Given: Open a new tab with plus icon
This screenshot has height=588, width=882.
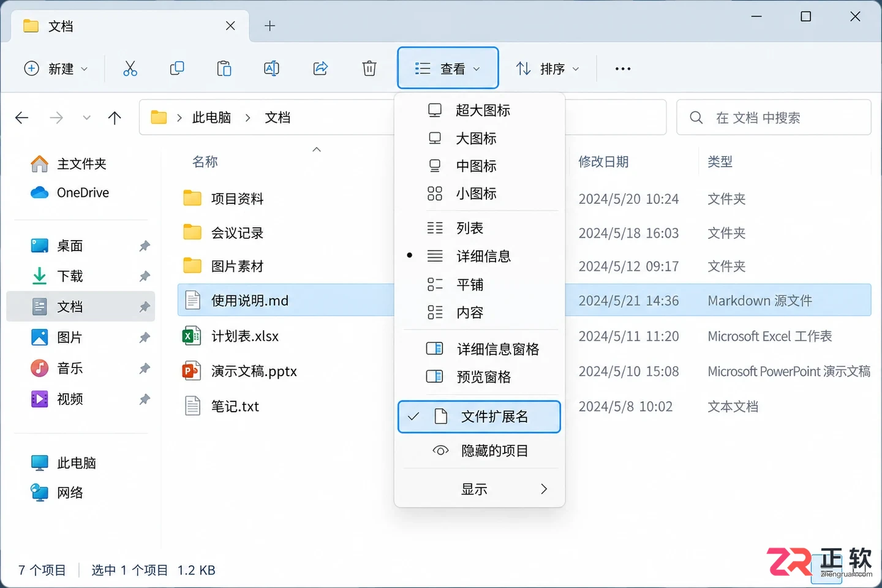Looking at the screenshot, I should pos(269,26).
